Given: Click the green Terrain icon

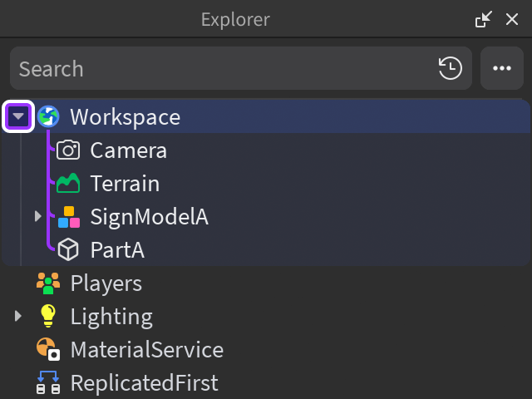Looking at the screenshot, I should (68, 184).
